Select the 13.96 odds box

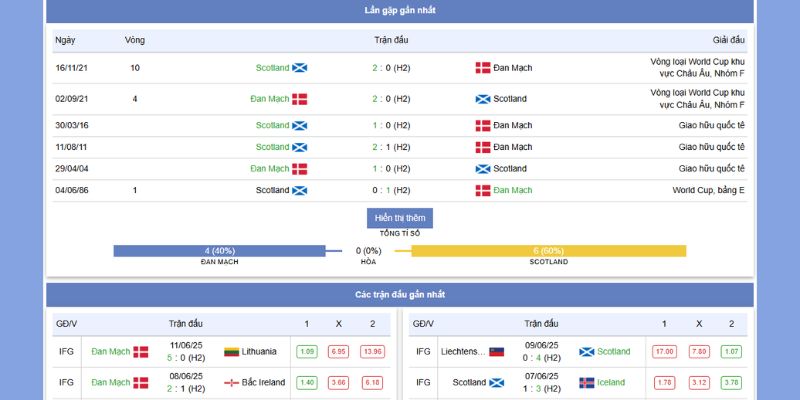tap(372, 352)
